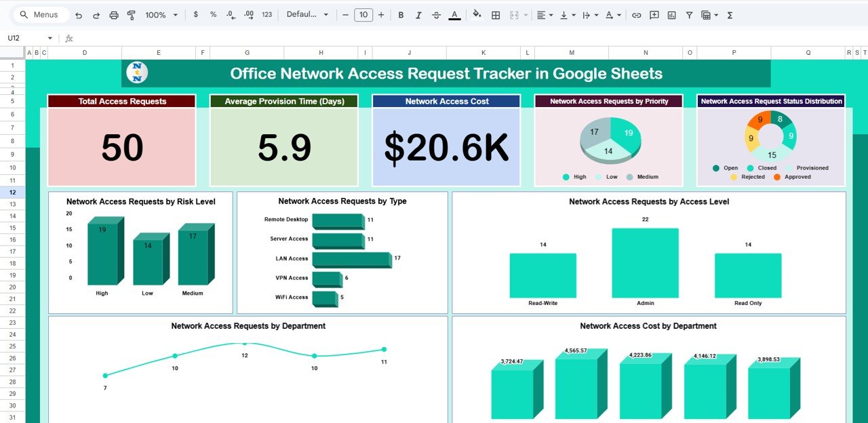Select the Paint format tool
Viewport: 868px width, 423px height.
131,15
